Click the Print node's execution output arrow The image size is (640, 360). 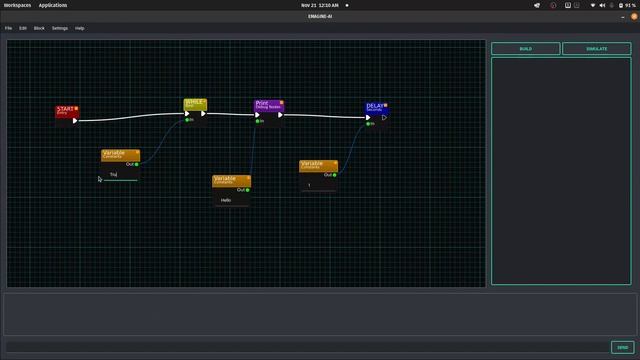click(280, 115)
